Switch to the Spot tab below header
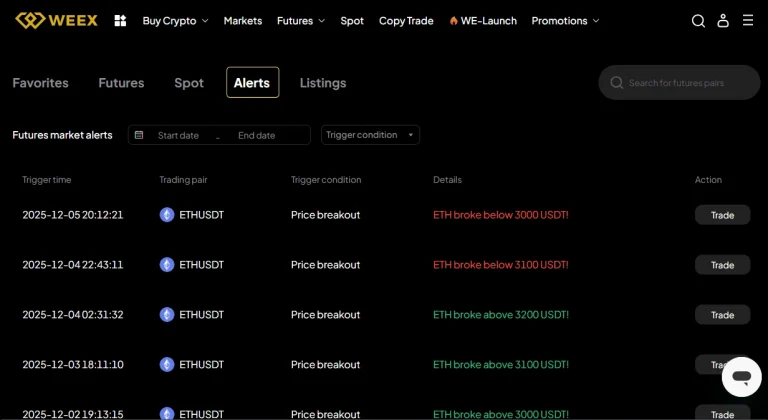Image resolution: width=768 pixels, height=420 pixels. [189, 83]
